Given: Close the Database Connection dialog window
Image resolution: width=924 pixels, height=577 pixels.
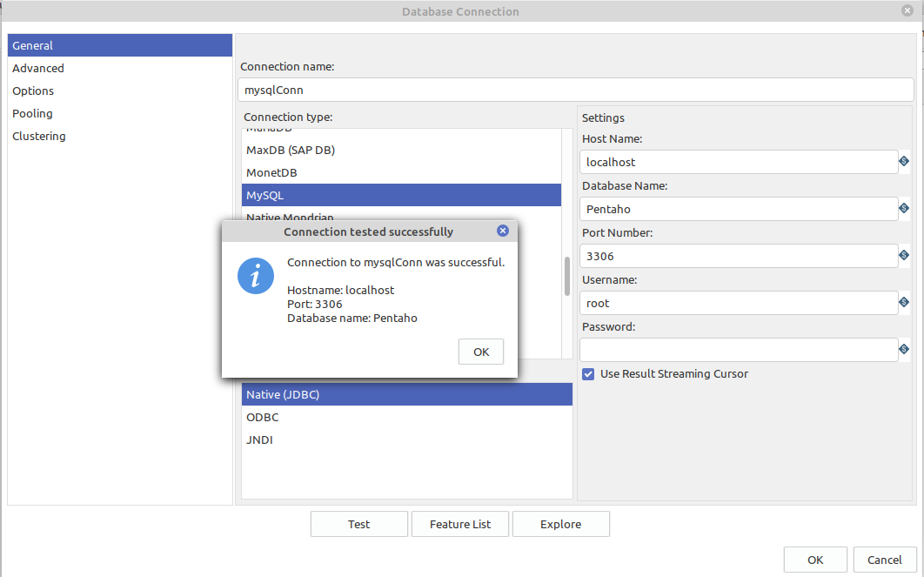Looking at the screenshot, I should click(908, 10).
